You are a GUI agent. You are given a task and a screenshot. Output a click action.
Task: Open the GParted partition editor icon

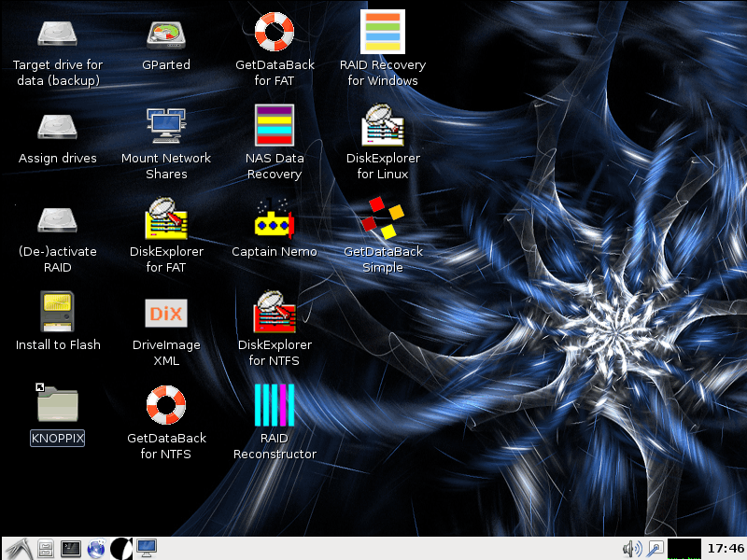165,34
